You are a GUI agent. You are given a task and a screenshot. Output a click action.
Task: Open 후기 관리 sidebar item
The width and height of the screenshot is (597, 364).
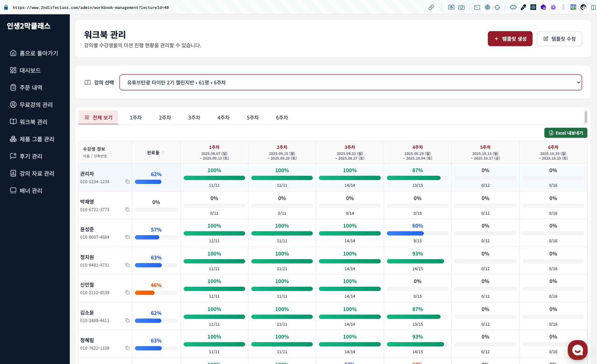point(31,156)
